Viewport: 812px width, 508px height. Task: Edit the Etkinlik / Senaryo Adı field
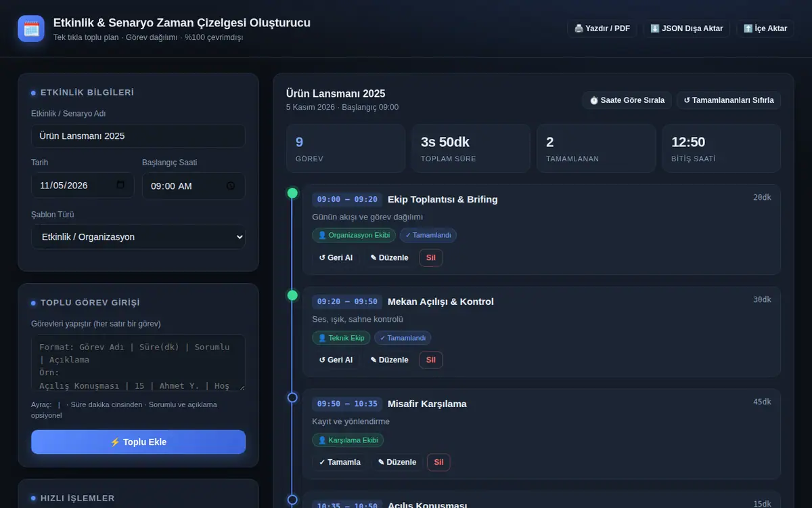click(x=138, y=136)
